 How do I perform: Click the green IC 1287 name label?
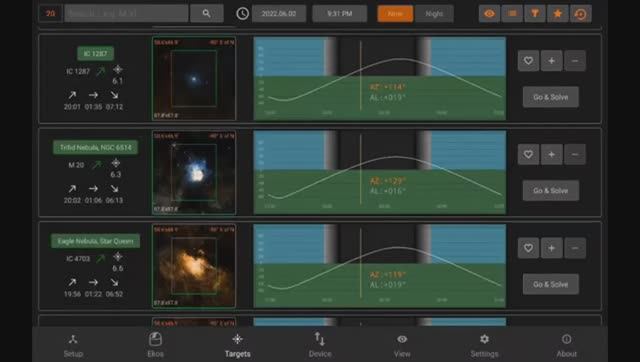(x=96, y=53)
